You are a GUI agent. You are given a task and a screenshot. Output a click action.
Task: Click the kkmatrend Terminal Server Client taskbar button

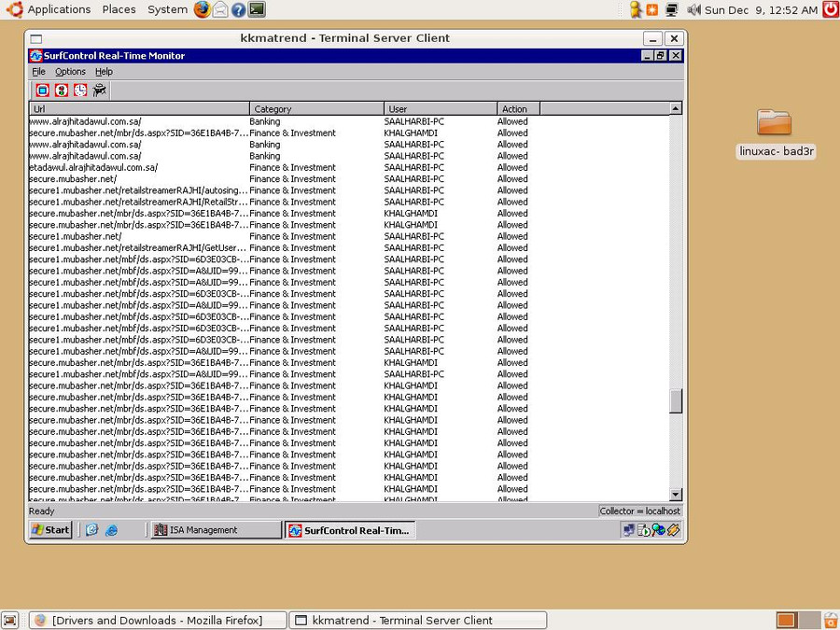pyautogui.click(x=418, y=621)
